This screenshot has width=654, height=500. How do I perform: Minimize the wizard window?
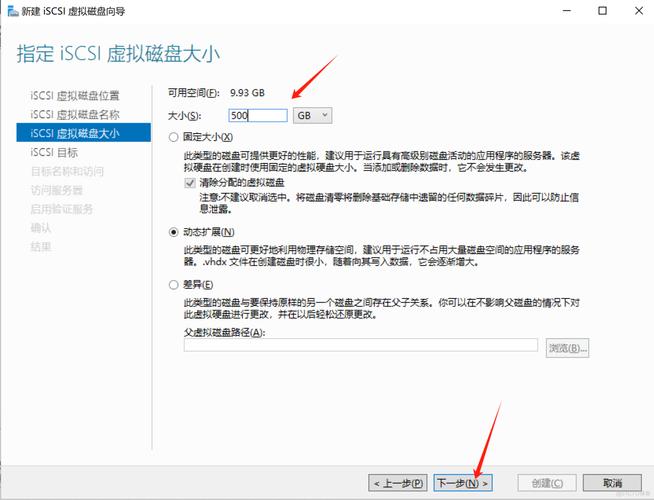click(x=566, y=10)
